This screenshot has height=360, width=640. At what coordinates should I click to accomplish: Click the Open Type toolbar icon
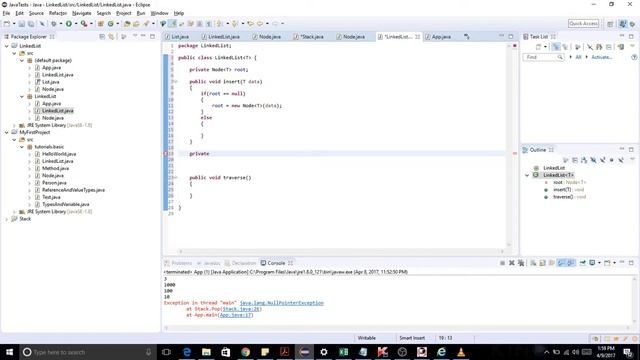[x=127, y=24]
